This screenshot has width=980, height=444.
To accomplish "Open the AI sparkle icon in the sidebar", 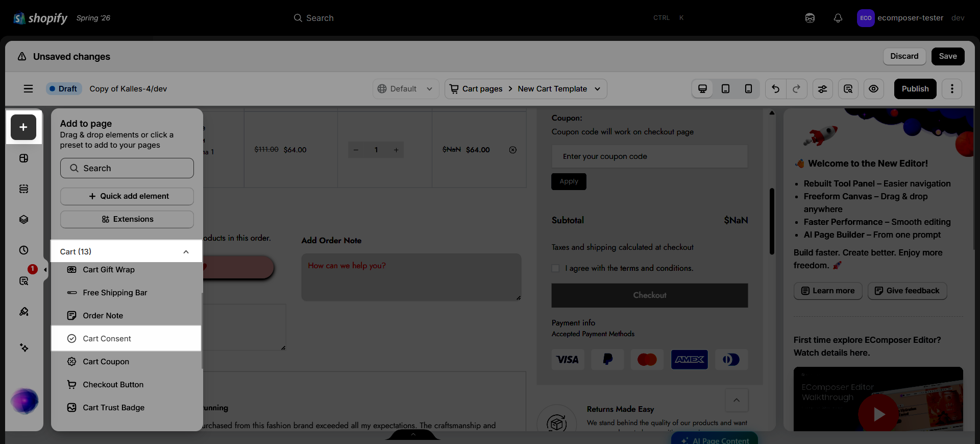I will tap(23, 347).
